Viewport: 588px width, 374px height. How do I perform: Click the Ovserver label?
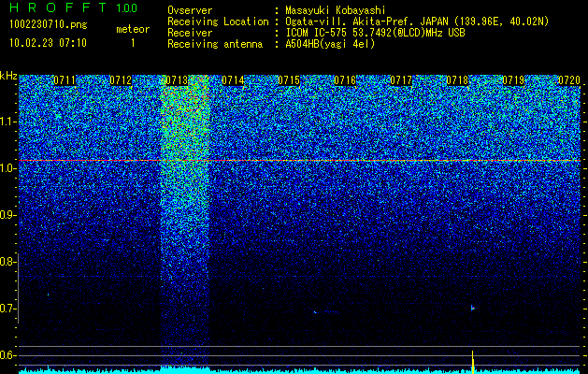190,10
